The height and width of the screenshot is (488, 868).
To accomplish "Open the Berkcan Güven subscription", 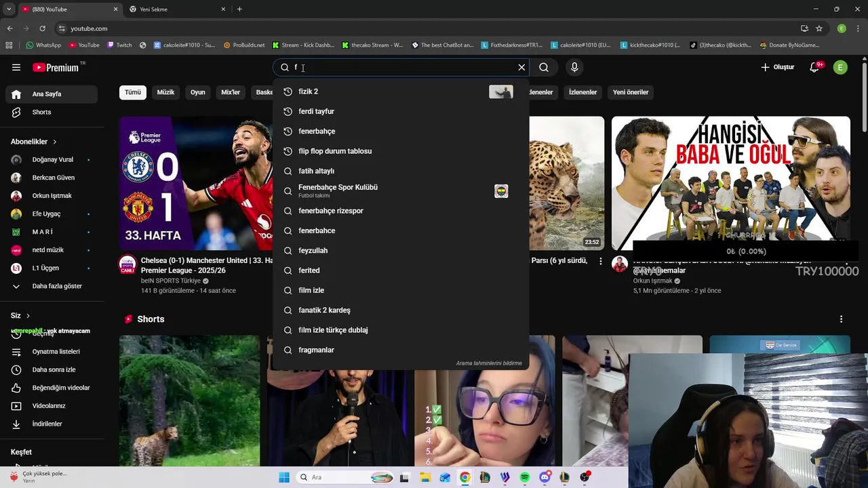I will (x=52, y=178).
